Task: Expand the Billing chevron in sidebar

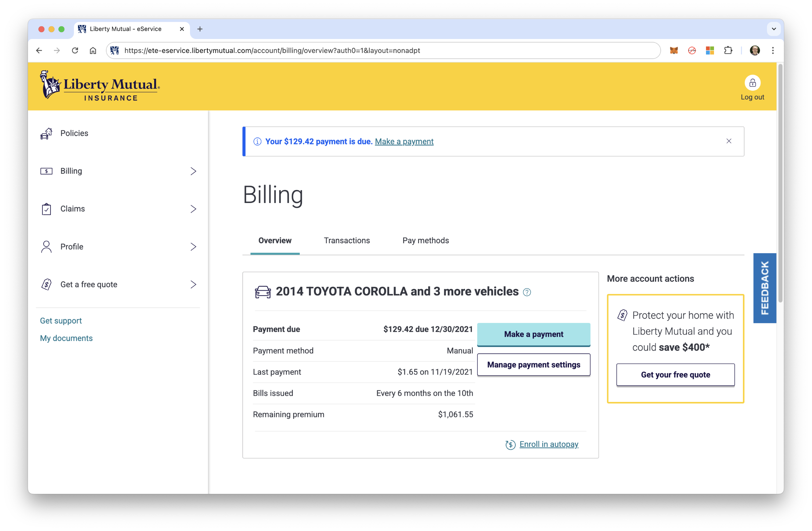Action: 193,171
